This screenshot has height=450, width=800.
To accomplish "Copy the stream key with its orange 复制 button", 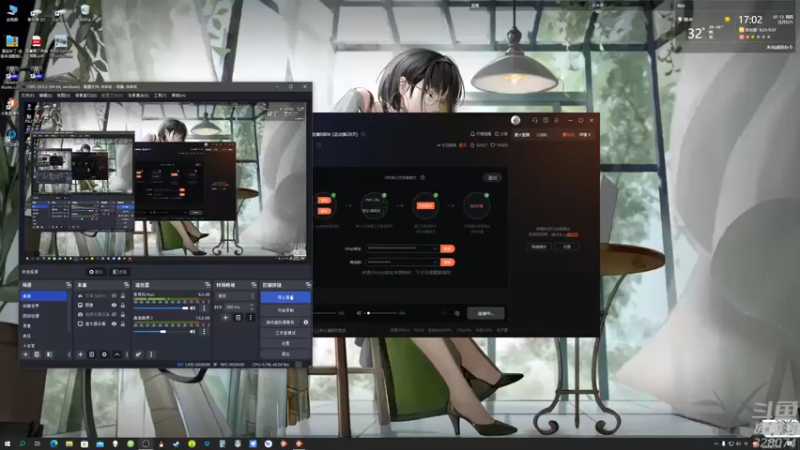I will [447, 262].
